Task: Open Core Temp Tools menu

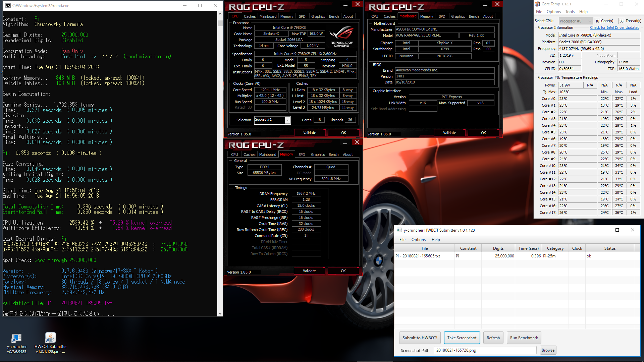Action: (570, 12)
